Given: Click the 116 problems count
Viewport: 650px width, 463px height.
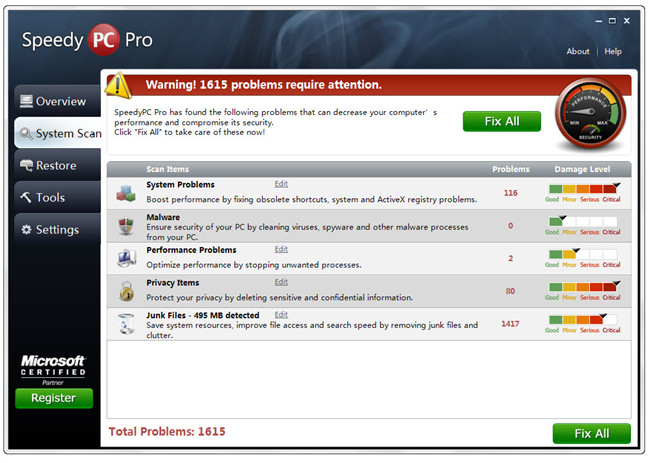Looking at the screenshot, I should (510, 193).
